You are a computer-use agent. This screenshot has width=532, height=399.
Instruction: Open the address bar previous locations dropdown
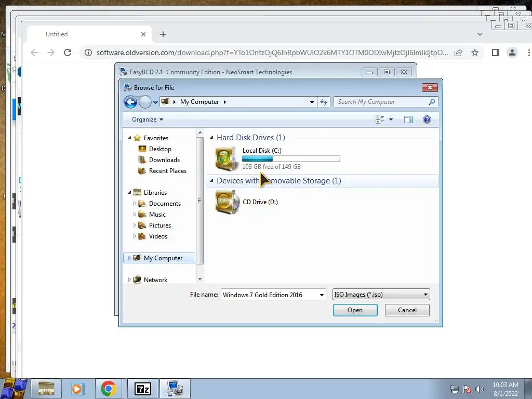click(312, 102)
